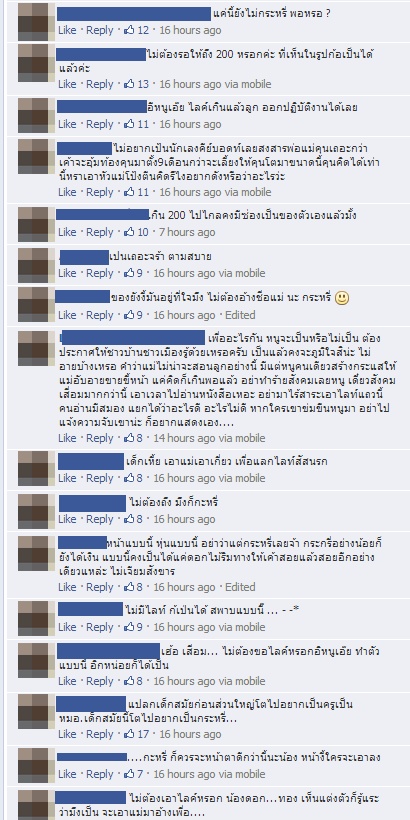Like the comment posted 7 hours ago
This screenshot has height=820, width=410.
tap(67, 232)
